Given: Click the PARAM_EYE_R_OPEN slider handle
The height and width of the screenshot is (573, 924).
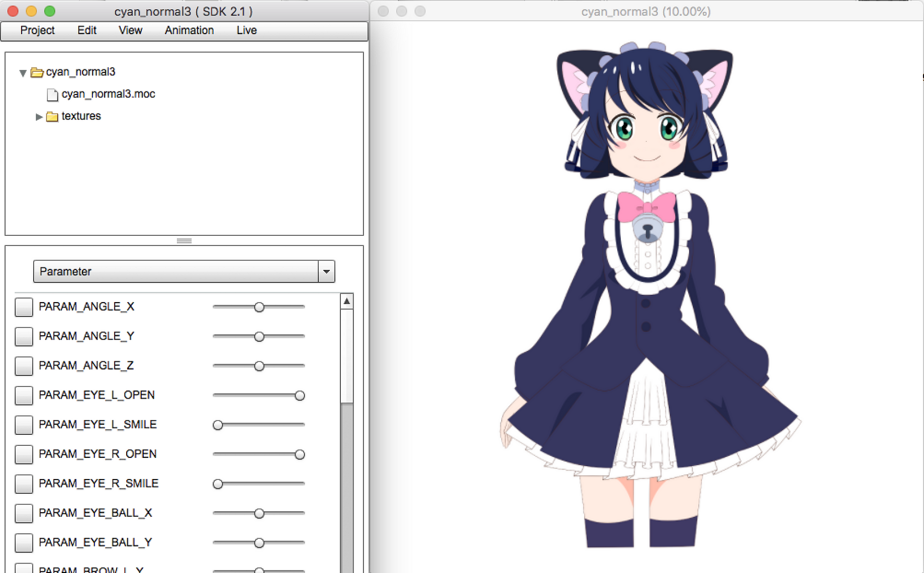Looking at the screenshot, I should click(x=300, y=454).
